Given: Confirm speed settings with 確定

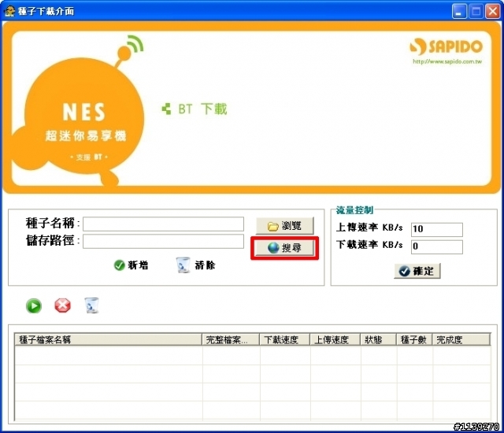Looking at the screenshot, I should pos(417,271).
